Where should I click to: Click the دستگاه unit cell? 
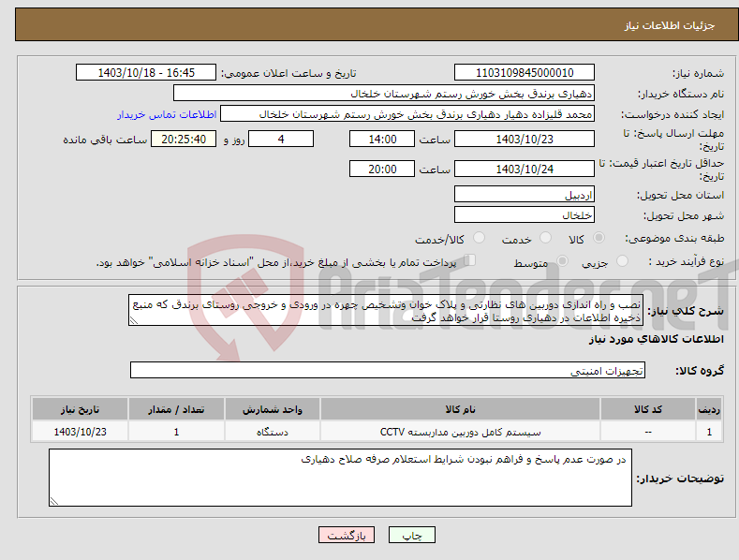tap(273, 432)
